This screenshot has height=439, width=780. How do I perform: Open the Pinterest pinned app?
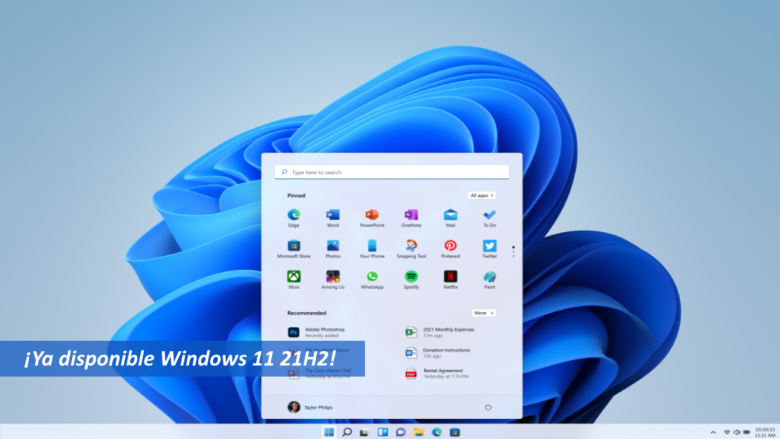coord(450,247)
